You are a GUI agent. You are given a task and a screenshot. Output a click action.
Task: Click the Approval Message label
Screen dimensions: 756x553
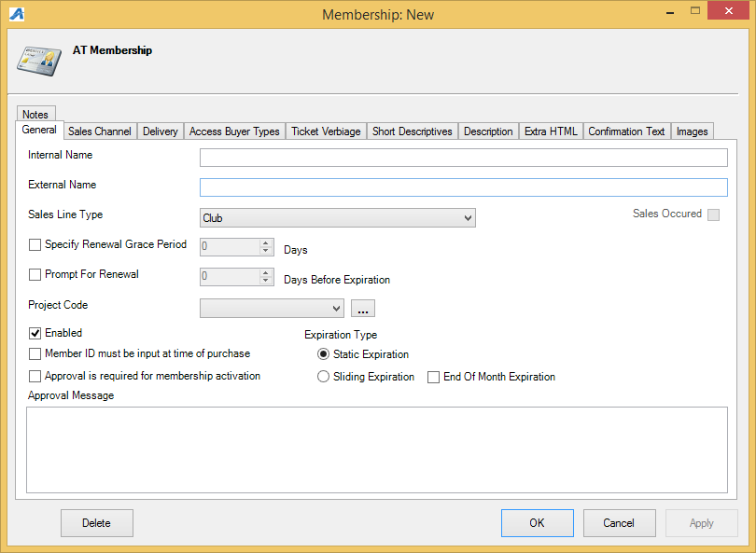[x=71, y=395]
